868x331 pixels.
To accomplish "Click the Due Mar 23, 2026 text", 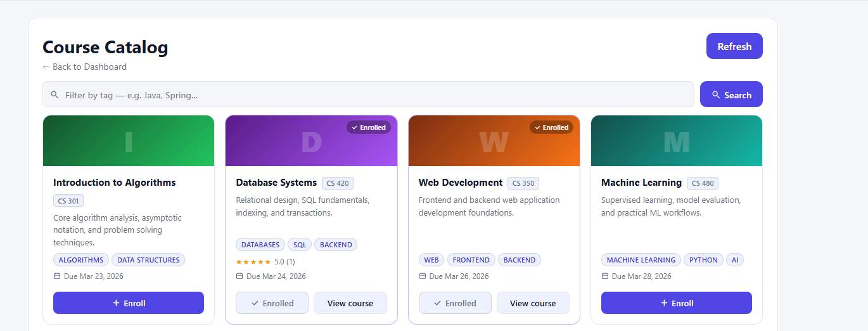I will [x=94, y=276].
